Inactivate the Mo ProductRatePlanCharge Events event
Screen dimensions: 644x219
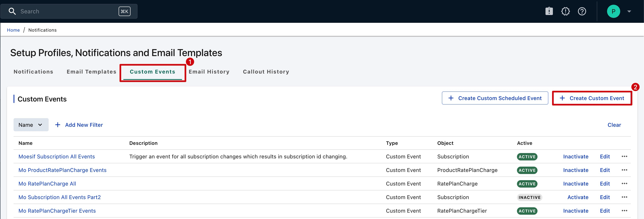click(x=575, y=170)
